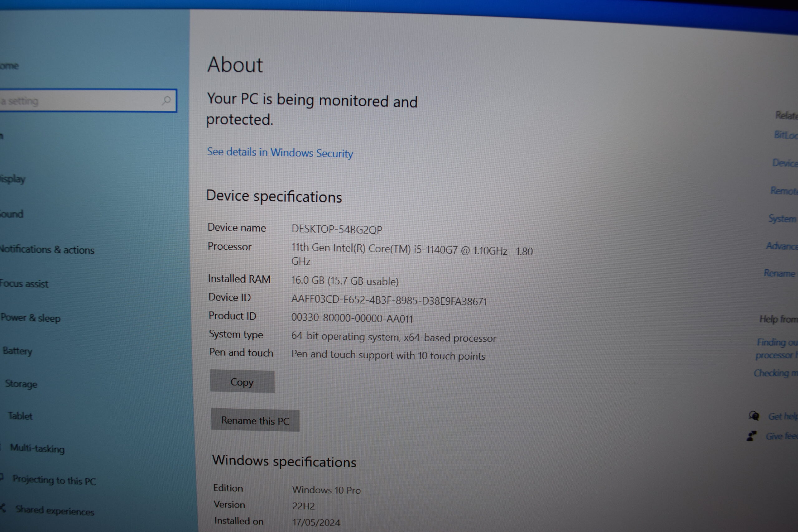798x532 pixels.
Task: Open Shared experiences settings
Action: coord(55,510)
